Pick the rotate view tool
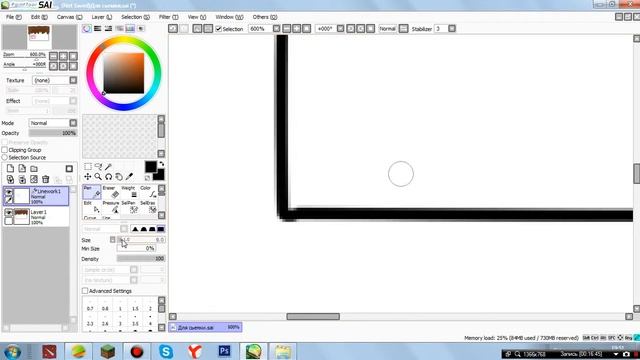This screenshot has width=640, height=360. 109,177
